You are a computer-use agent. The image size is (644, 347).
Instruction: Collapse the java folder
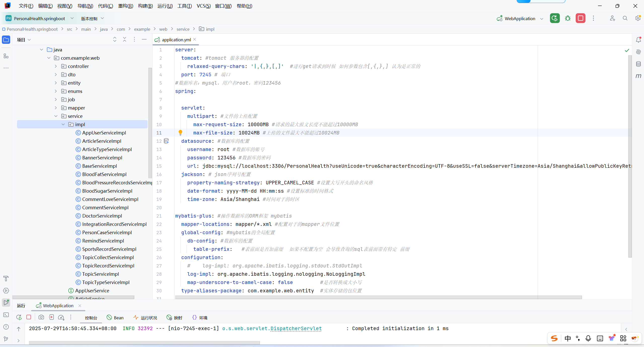click(42, 50)
